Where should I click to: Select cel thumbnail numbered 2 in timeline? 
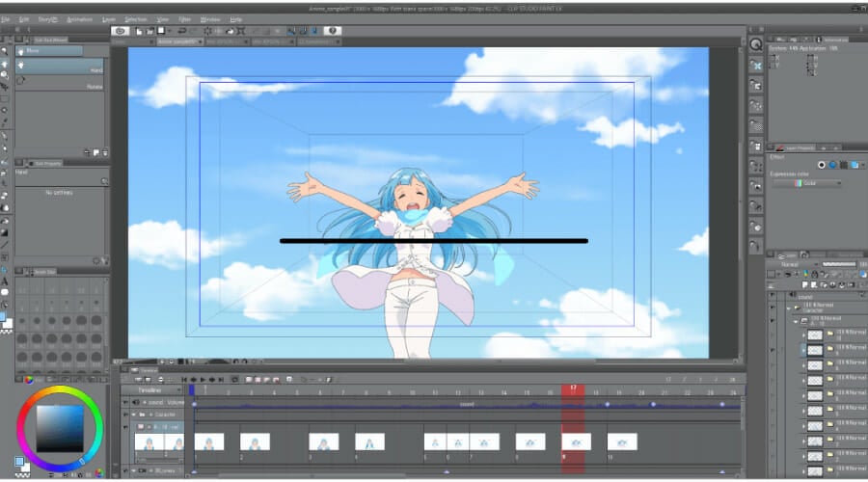255,442
